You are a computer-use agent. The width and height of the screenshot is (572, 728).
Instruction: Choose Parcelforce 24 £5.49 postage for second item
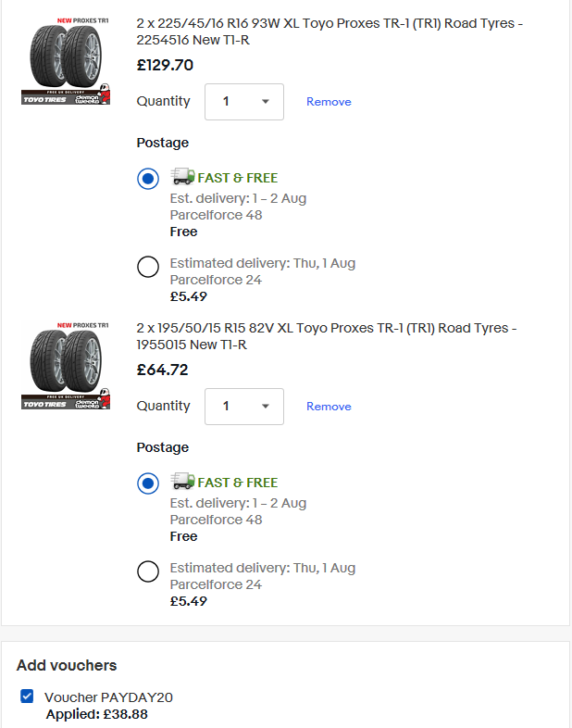(148, 571)
